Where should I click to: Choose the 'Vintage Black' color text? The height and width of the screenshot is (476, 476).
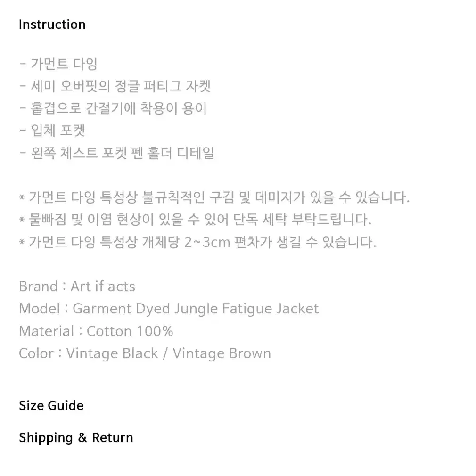tap(112, 353)
